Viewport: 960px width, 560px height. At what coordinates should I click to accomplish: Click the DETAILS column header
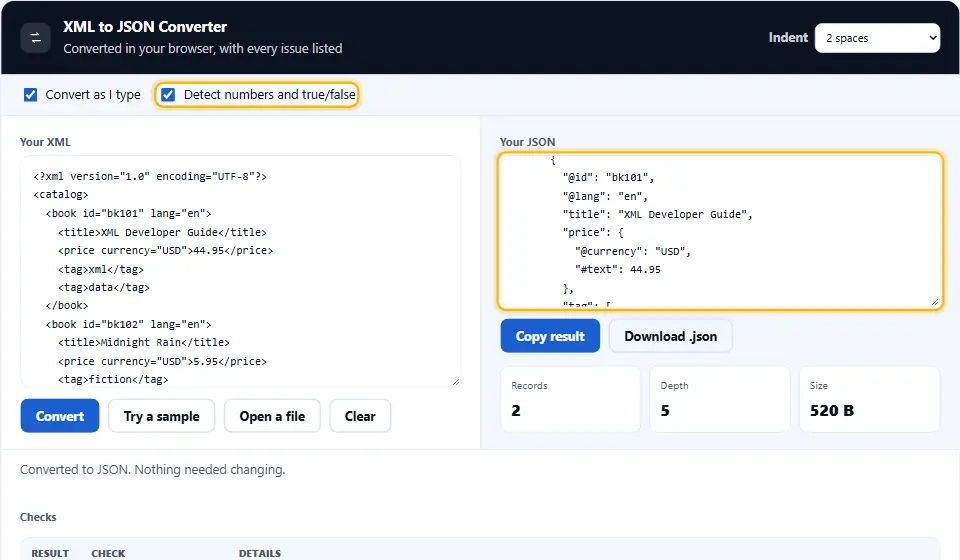(260, 553)
